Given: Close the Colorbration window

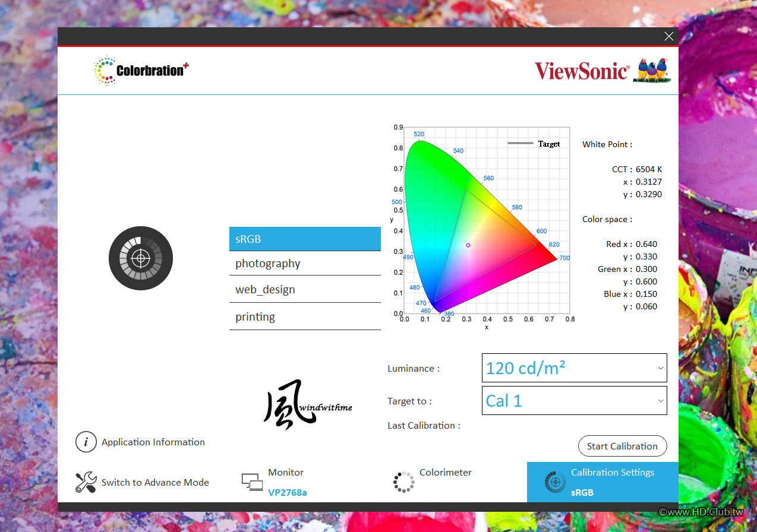Looking at the screenshot, I should click(669, 36).
